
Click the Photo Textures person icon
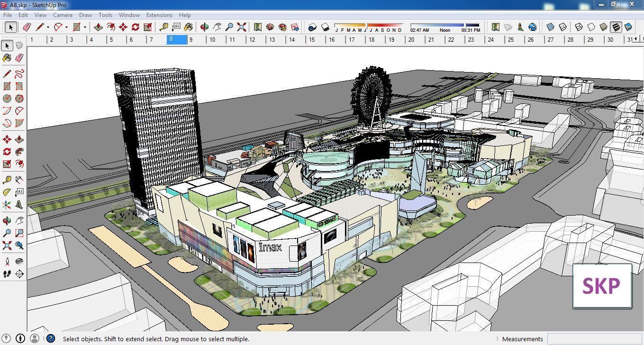[520, 27]
